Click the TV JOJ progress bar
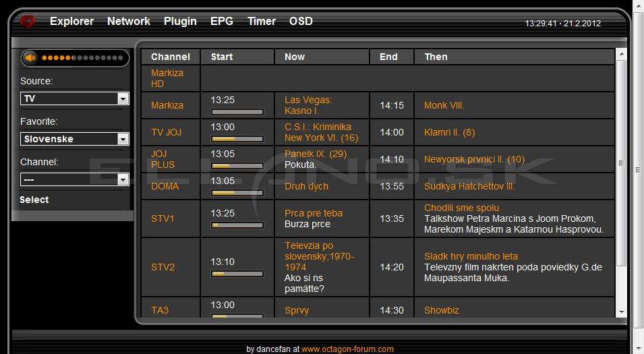644x354 pixels. pos(237,139)
